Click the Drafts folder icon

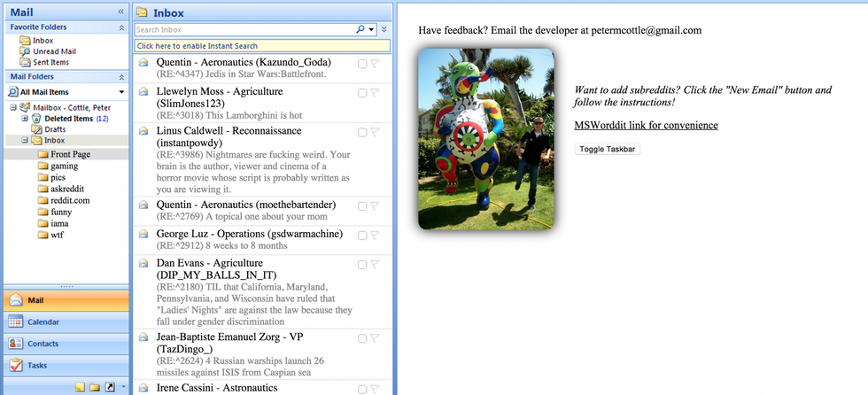36,129
